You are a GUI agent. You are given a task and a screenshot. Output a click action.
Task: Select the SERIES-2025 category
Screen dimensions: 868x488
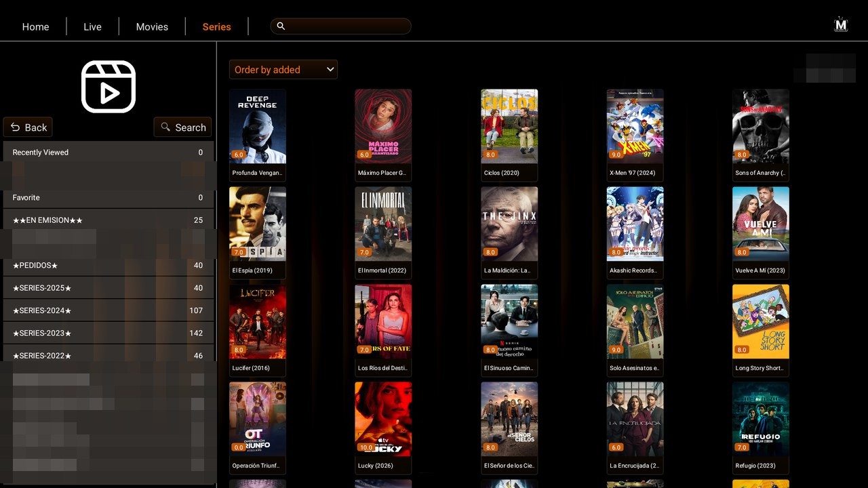pyautogui.click(x=108, y=287)
